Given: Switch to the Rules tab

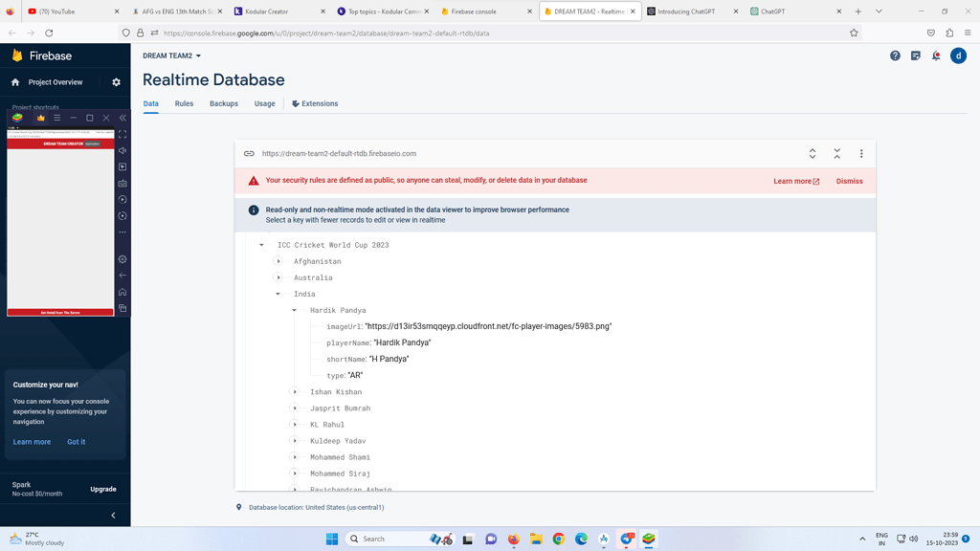Looking at the screenshot, I should (x=184, y=103).
